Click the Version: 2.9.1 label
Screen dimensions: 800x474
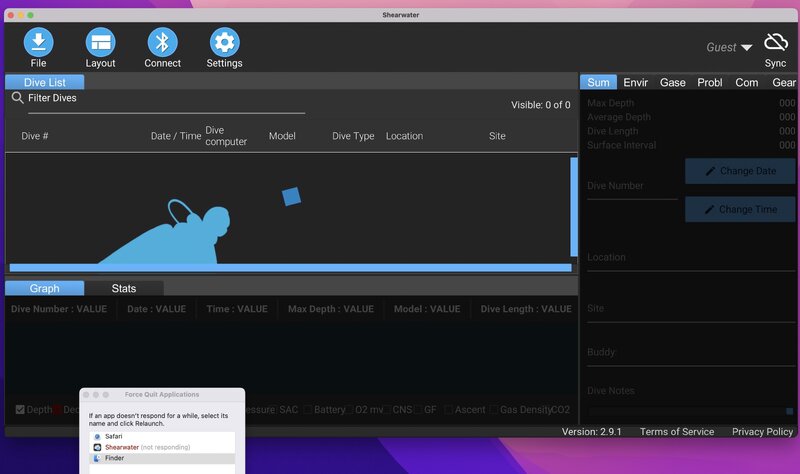tap(592, 432)
